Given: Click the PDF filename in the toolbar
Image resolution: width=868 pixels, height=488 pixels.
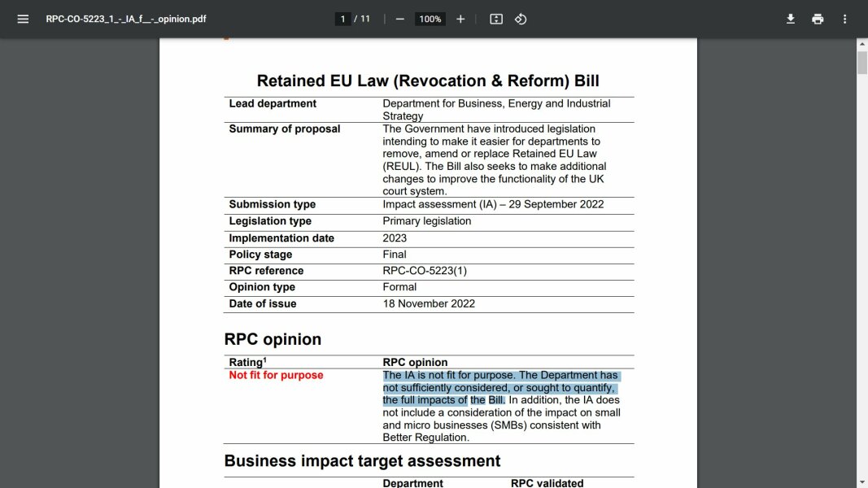Looking at the screenshot, I should (126, 19).
